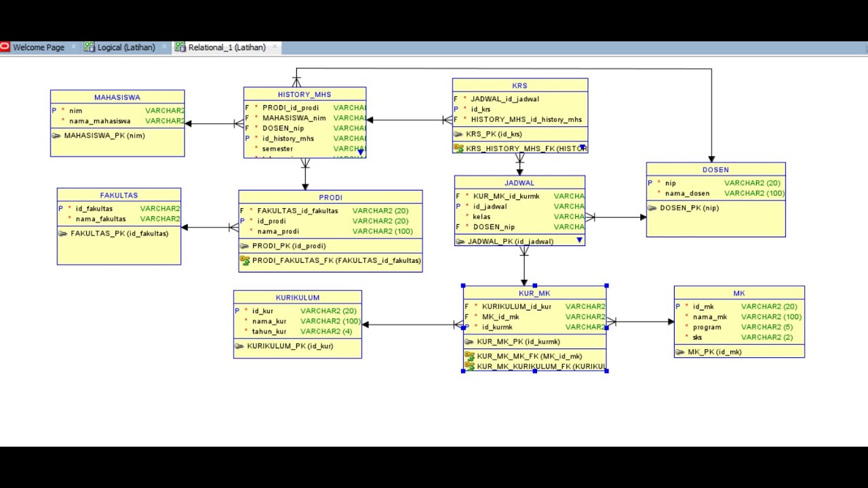Click the FAKULTAS_PK key icon
868x488 pixels.
[63, 234]
